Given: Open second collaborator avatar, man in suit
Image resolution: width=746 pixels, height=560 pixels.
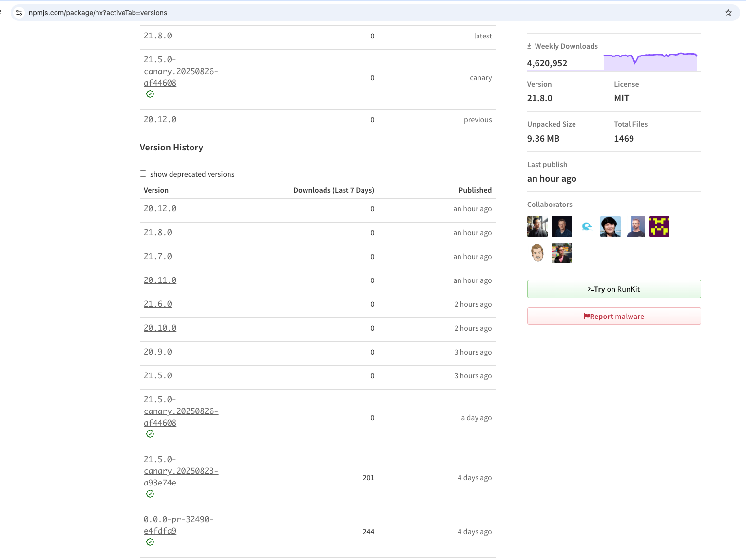Looking at the screenshot, I should click(x=562, y=226).
